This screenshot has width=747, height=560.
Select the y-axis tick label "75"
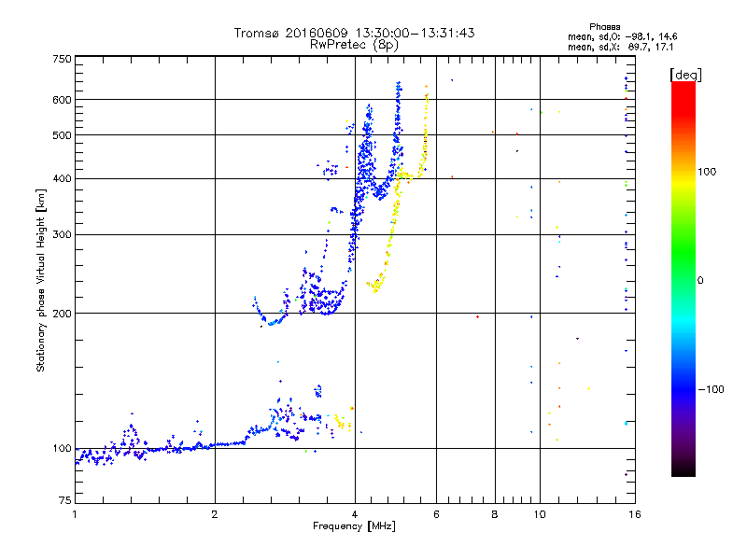pos(65,500)
